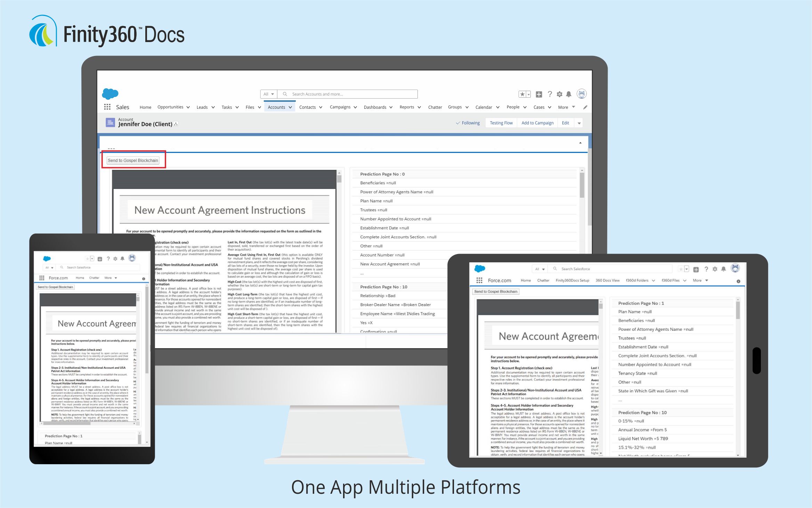
Task: Click Add to Campaign button
Action: (537, 123)
